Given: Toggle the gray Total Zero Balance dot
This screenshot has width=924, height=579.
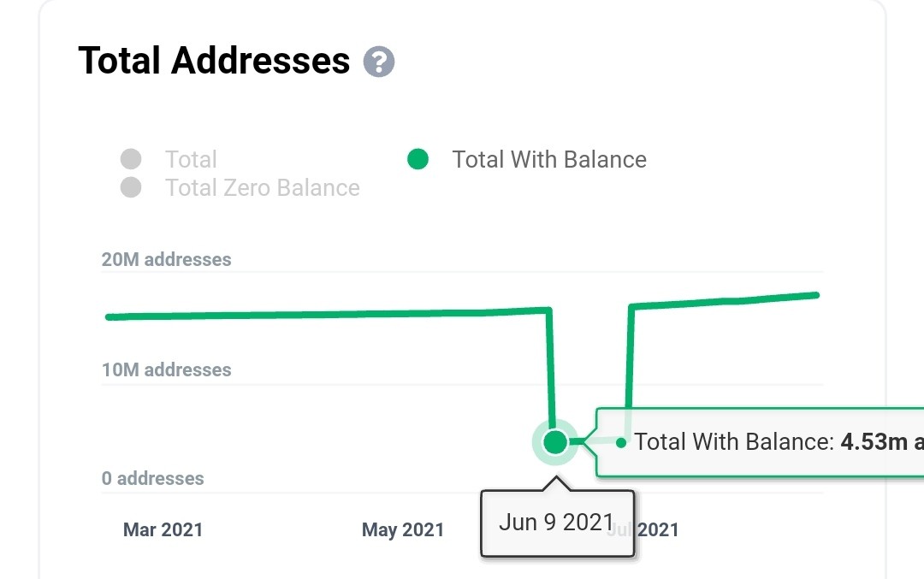Looking at the screenshot, I should pyautogui.click(x=131, y=187).
